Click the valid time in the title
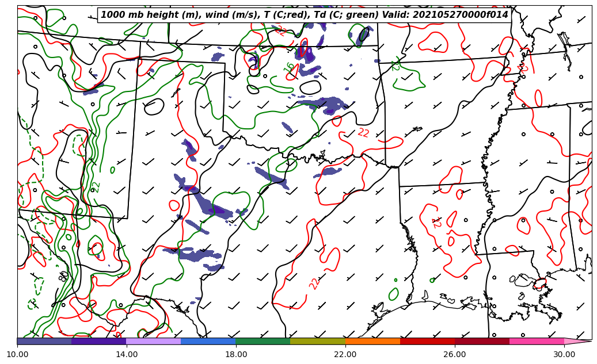Screen dimensions: 597x364 (461, 15)
